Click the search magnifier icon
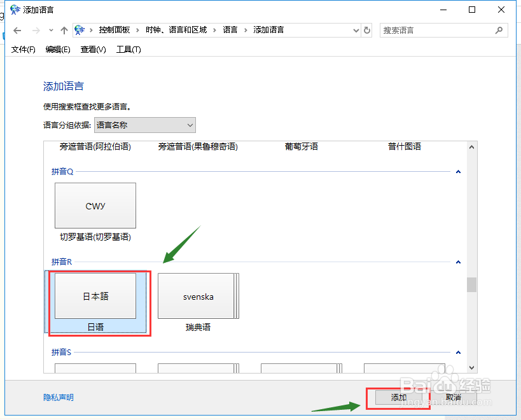521x420 pixels. click(499, 29)
